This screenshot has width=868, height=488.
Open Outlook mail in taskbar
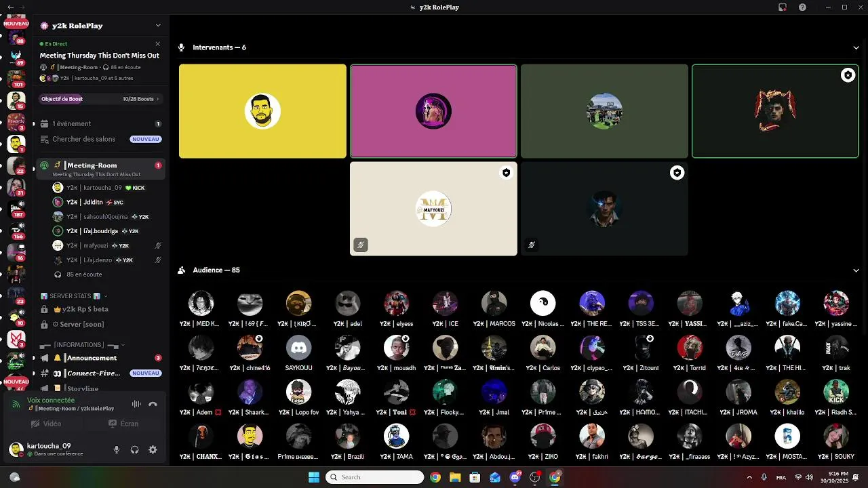pyautogui.click(x=495, y=477)
